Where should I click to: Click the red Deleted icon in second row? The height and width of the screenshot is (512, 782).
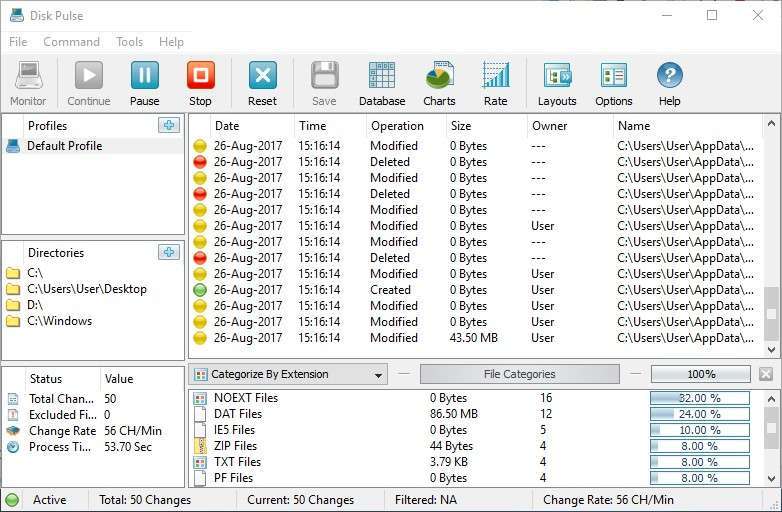pos(199,162)
